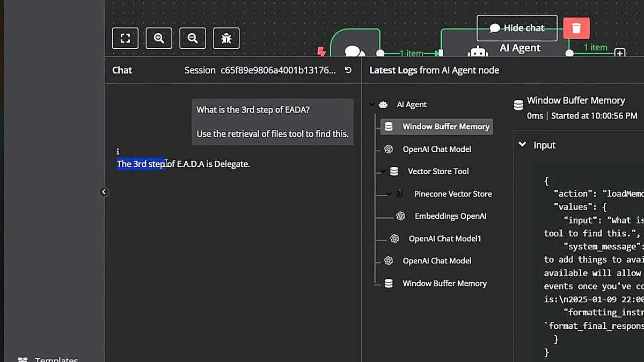Screen dimensions: 644x362
Task: Collapse the Pinecone Vector Store branch
Action: (x=389, y=194)
